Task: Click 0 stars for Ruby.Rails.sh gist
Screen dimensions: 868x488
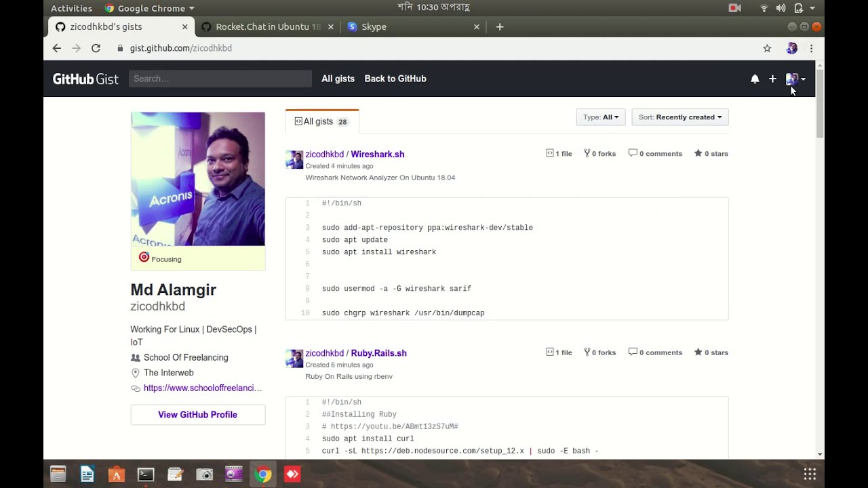Action: [711, 352]
